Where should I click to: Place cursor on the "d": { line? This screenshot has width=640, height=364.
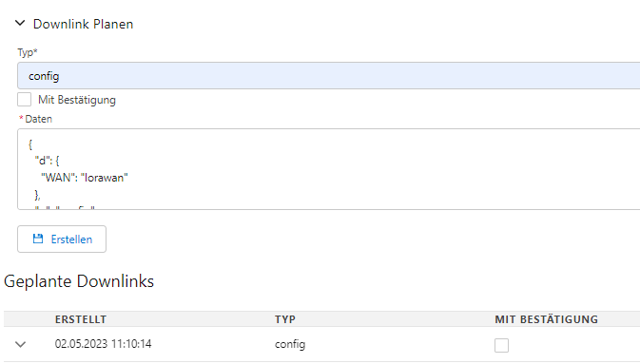click(x=47, y=161)
